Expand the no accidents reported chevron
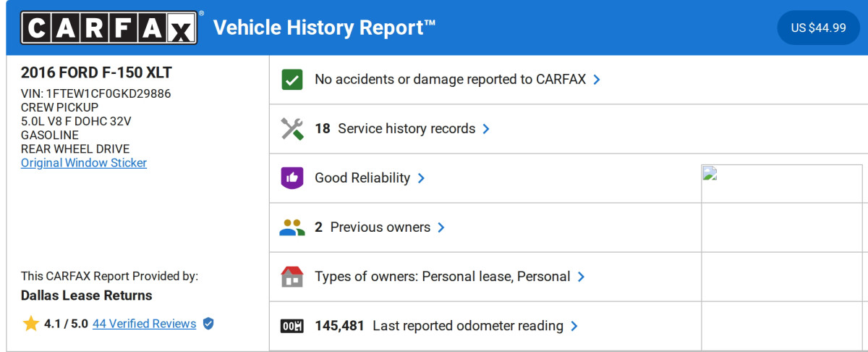The width and height of the screenshot is (868, 352). 597,80
